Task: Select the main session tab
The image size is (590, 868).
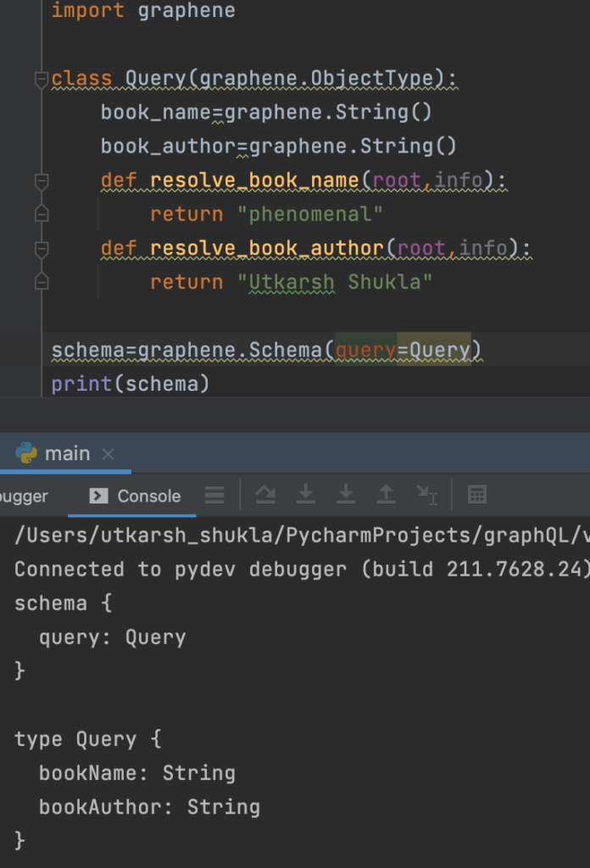Action: point(67,453)
